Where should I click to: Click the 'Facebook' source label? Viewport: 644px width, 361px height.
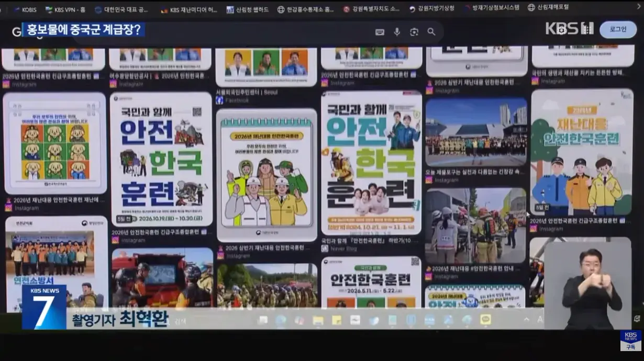coord(237,100)
